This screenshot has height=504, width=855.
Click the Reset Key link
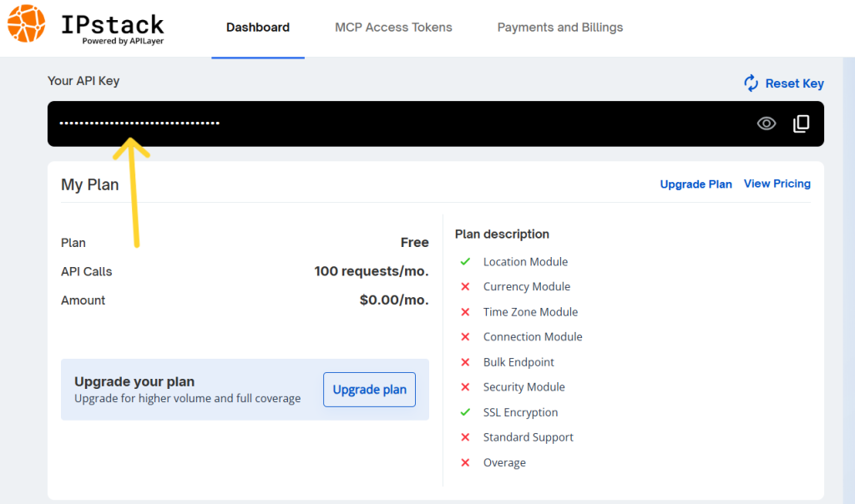[795, 83]
